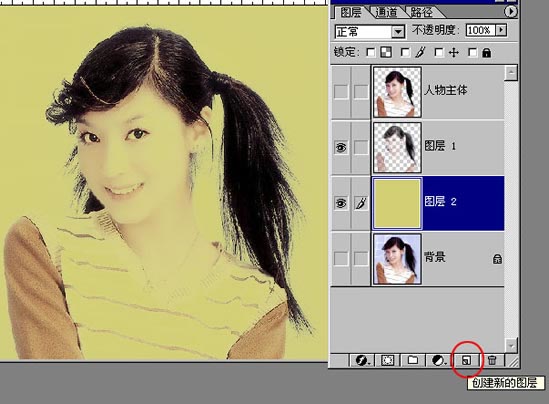549x404 pixels.
Task: Enable the lock position checkbox
Action: pos(439,53)
